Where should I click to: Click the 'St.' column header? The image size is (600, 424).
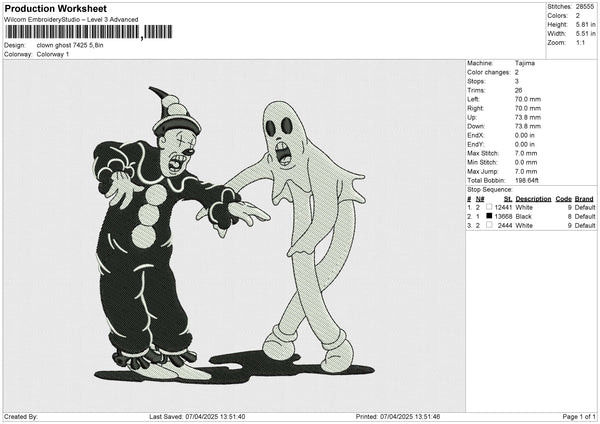[508, 199]
